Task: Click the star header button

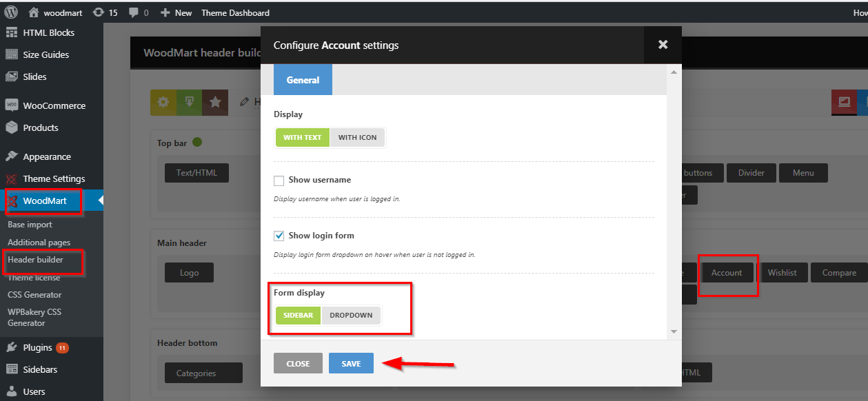Action: pos(215,103)
